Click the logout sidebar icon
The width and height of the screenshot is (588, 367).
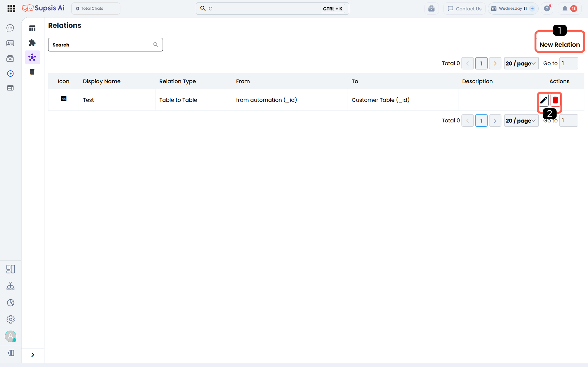(10, 353)
